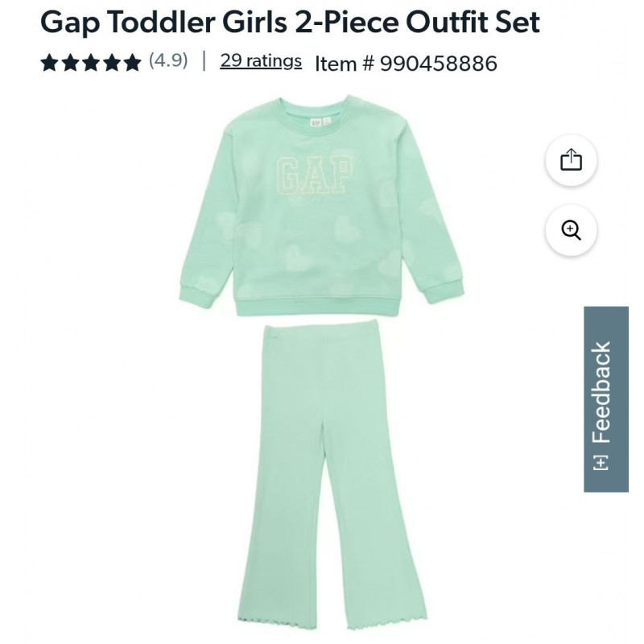This screenshot has height=644, width=644.
Task: Click the mint flare pants in photo
Action: click(332, 478)
